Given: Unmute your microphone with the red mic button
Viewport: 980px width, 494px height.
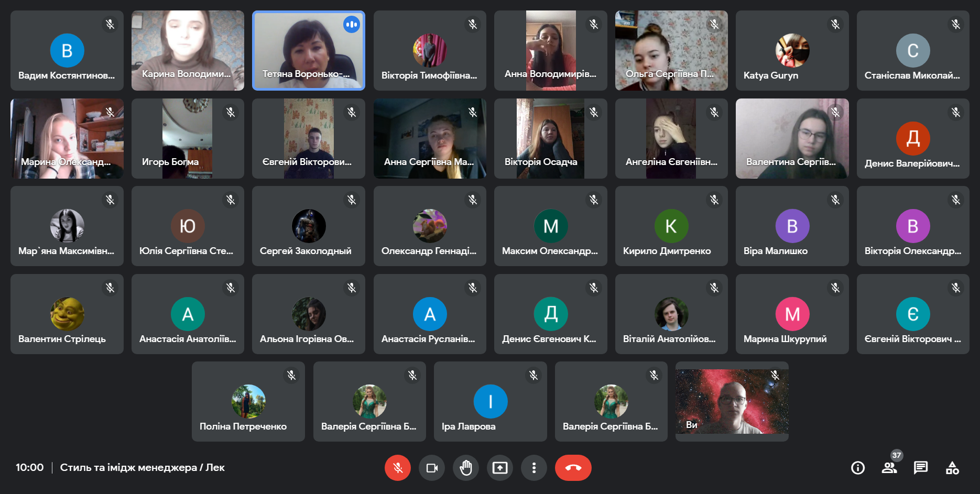Looking at the screenshot, I should pyautogui.click(x=398, y=468).
